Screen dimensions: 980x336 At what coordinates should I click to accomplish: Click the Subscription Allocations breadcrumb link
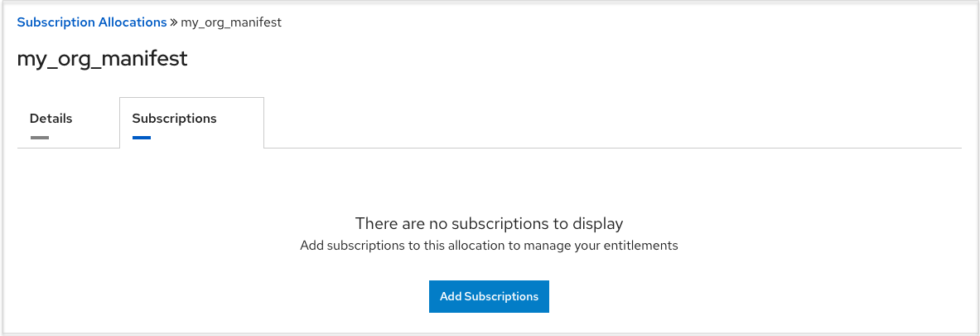pos(91,22)
